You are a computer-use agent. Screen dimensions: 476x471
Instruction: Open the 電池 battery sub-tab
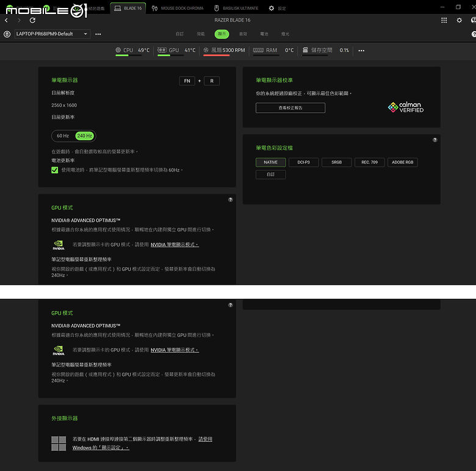(264, 34)
